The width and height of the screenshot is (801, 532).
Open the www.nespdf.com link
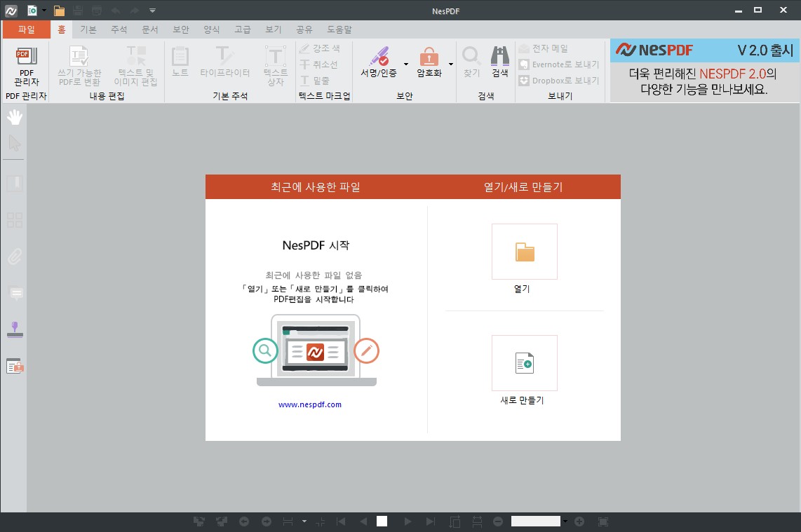tap(309, 404)
